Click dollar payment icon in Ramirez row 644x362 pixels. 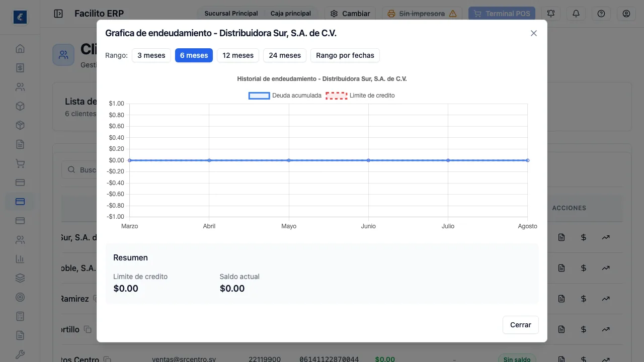584,299
